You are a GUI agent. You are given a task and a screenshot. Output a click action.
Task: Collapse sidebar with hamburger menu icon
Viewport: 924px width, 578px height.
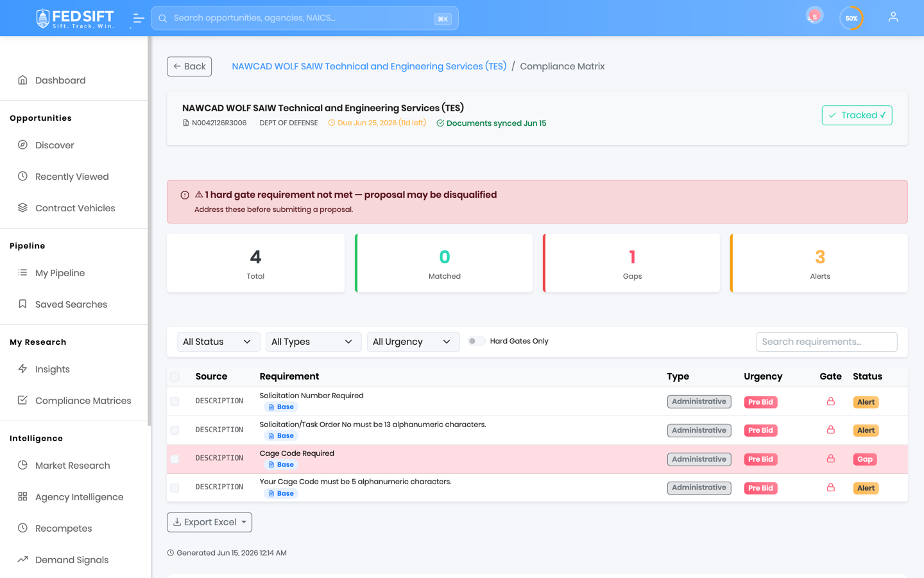tap(138, 19)
